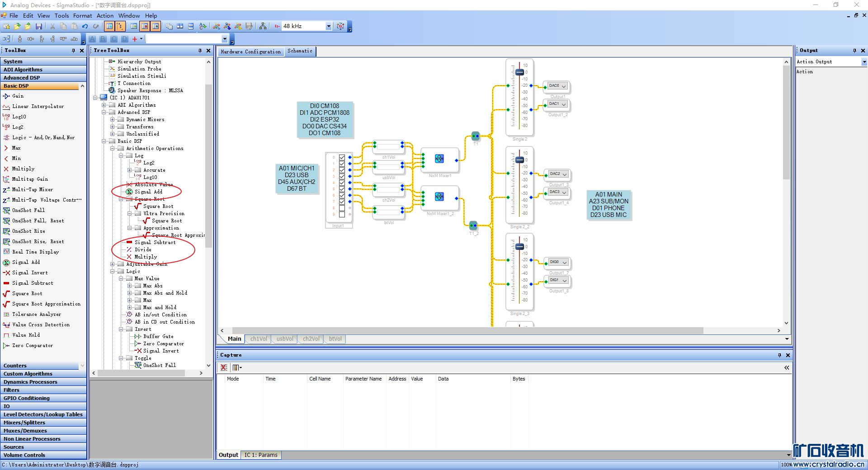
Task: Open the Tools menu
Action: (61, 15)
